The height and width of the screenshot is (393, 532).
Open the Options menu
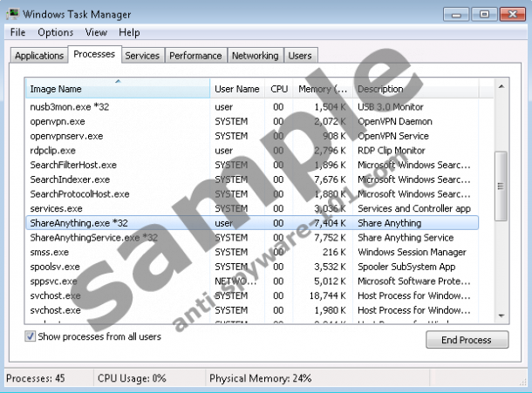click(55, 32)
